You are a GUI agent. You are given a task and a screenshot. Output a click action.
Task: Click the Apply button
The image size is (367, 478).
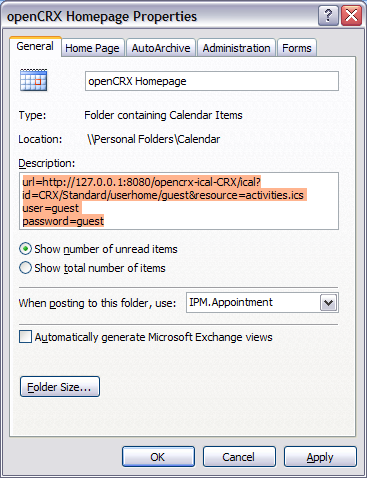tap(320, 457)
